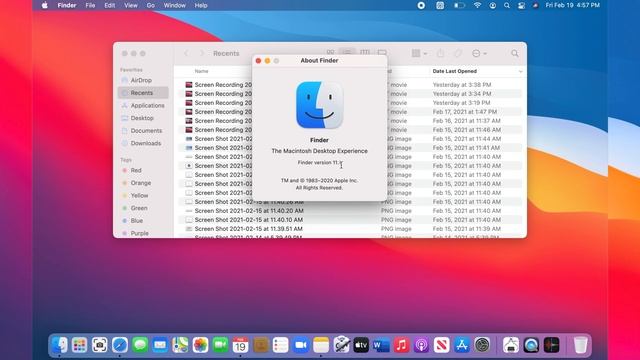The height and width of the screenshot is (360, 640).
Task: Open the Finder menu in the menu bar
Action: (67, 5)
